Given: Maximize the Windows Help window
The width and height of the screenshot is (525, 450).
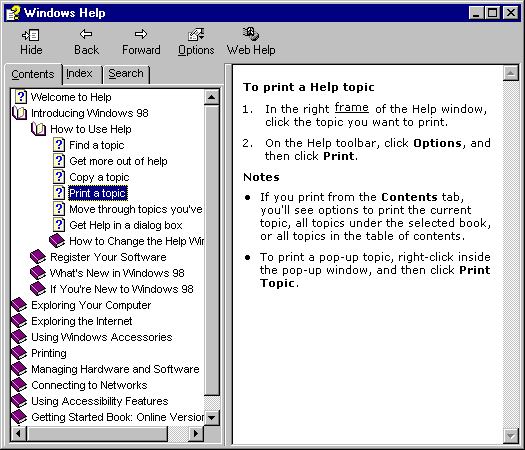Looking at the screenshot, I should (x=493, y=13).
